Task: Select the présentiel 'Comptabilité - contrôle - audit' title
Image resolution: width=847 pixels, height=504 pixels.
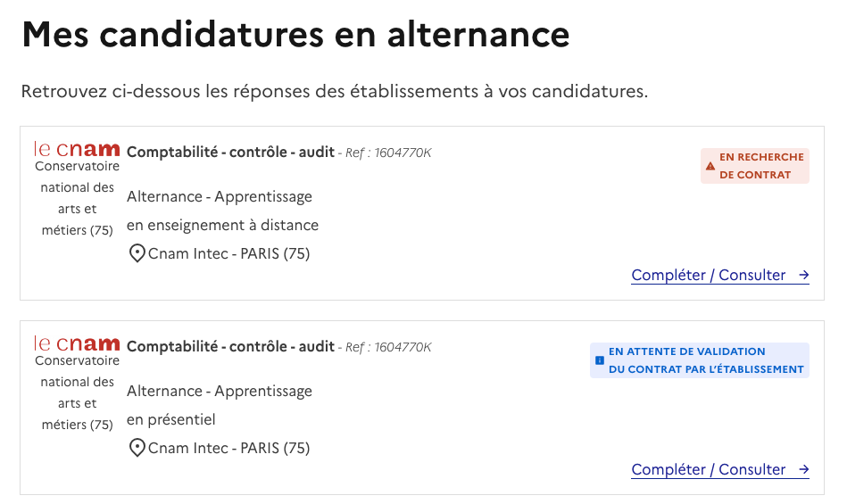Action: pos(230,346)
